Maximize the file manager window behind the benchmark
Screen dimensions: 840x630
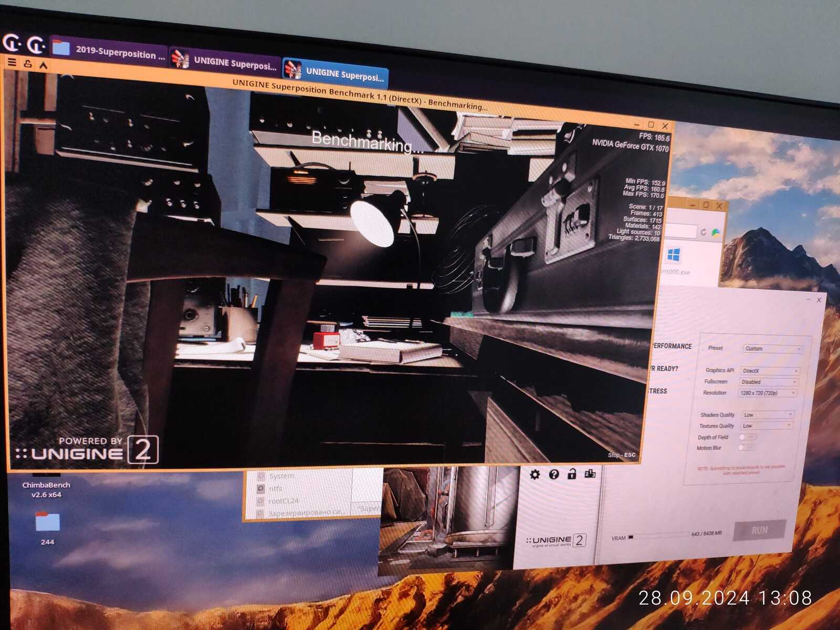[706, 205]
